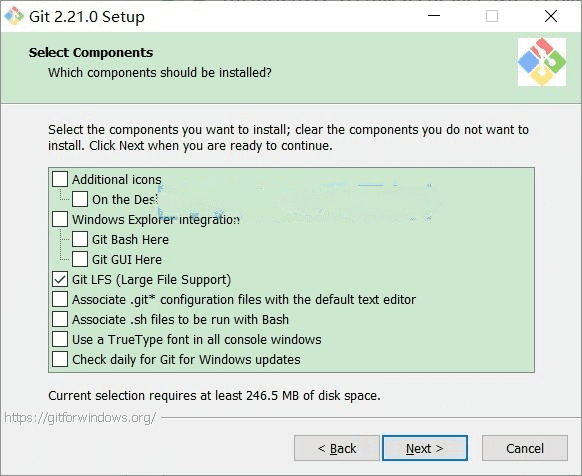Tick Use a TrueType font checkbox
Viewport: 582px width, 476px height.
(x=60, y=339)
